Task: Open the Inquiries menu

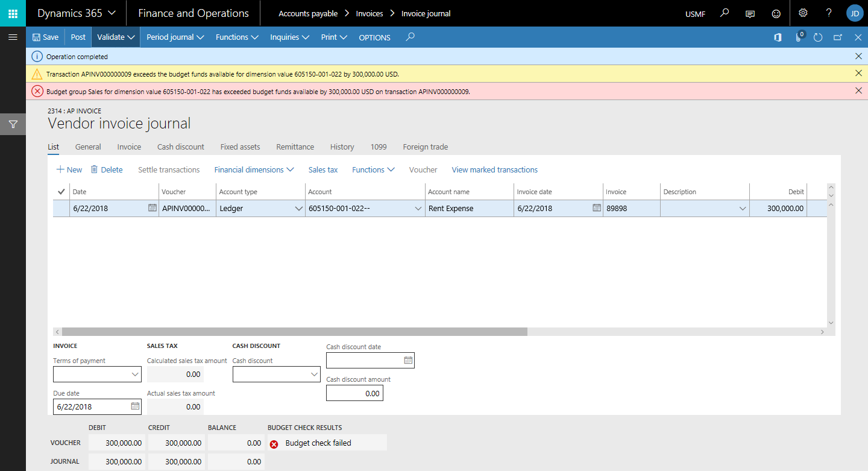Action: [x=289, y=37]
